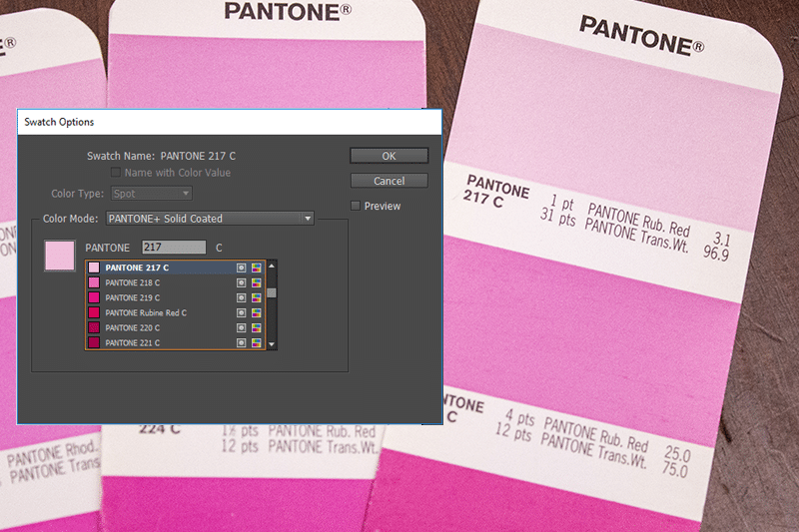Click the swatch list scrollbar thumb
799x532 pixels.
coord(272,292)
